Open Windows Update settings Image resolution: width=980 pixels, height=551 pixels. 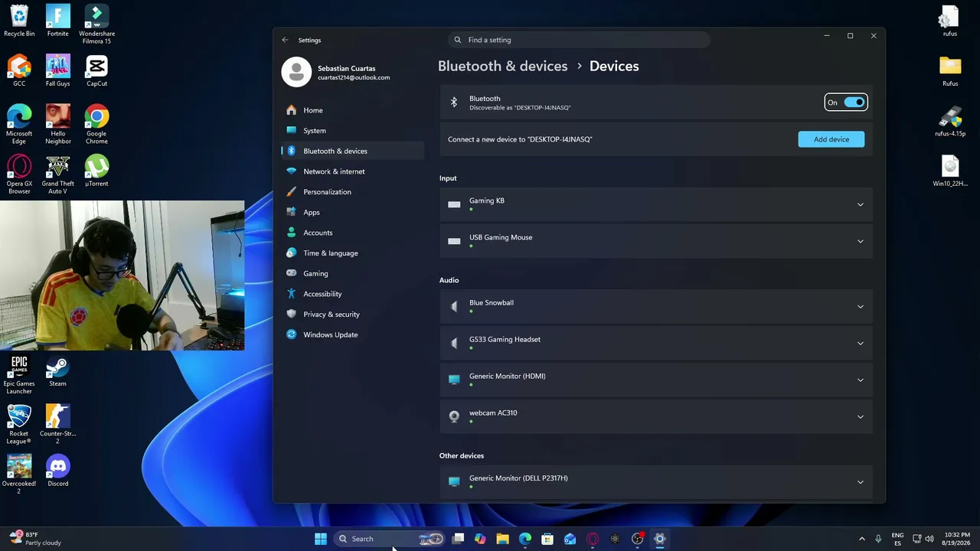pos(352,334)
